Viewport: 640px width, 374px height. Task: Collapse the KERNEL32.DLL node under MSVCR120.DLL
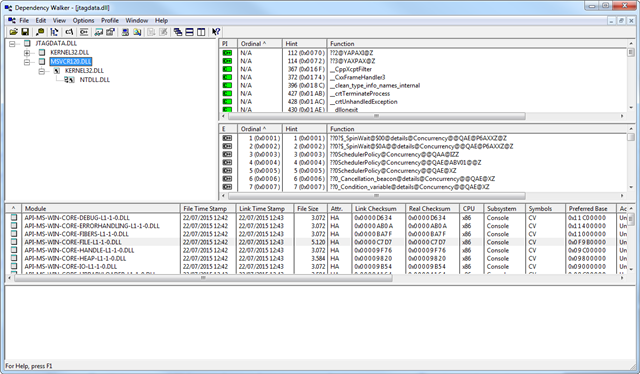42,71
